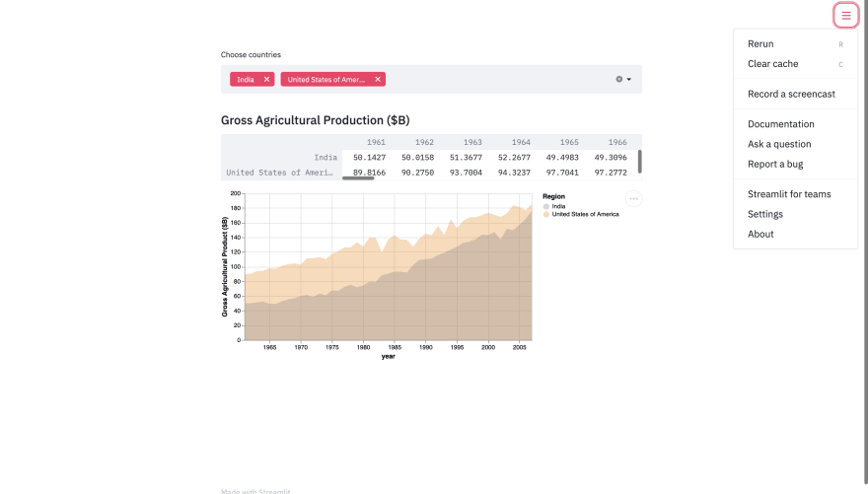Open the chart's three-dot actions menu
Image resolution: width=868 pixels, height=494 pixels.
[x=633, y=198]
